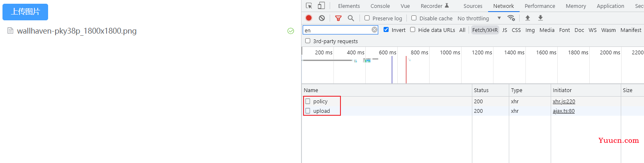Select the Fetch/XHR filter
The image size is (644, 163).
point(485,30)
